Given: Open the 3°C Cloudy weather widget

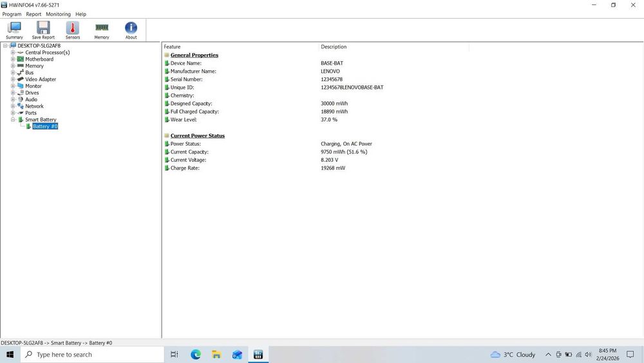Looking at the screenshot, I should [513, 355].
